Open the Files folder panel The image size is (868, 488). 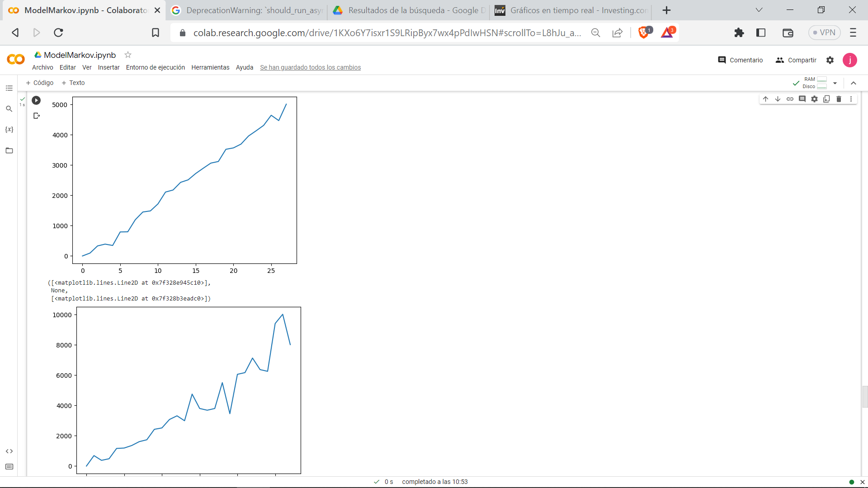point(9,150)
